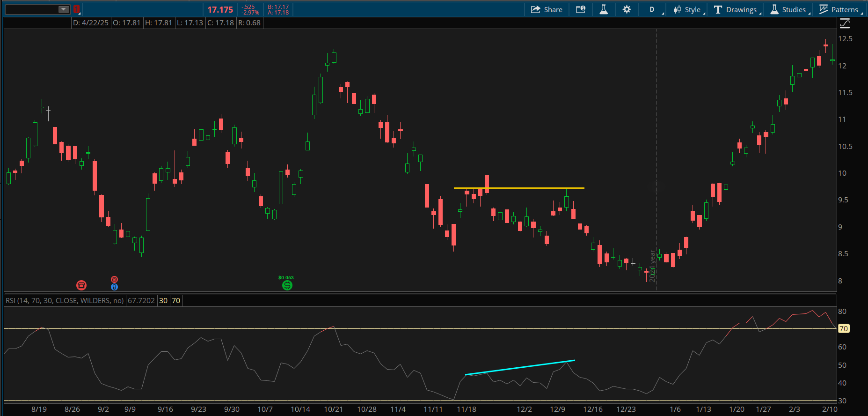Expand the symbol selector dropdown arrow

(x=64, y=9)
